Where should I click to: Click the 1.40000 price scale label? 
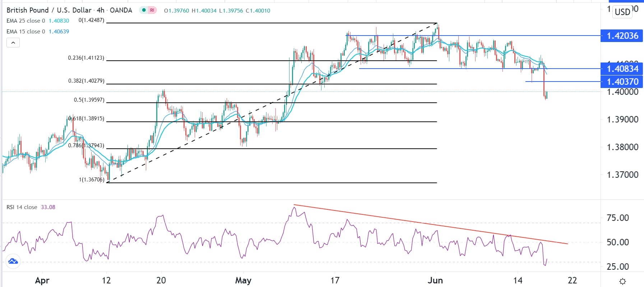coord(622,92)
